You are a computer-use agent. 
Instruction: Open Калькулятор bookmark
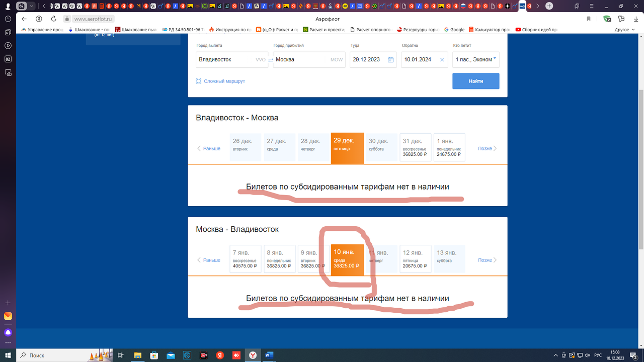[x=491, y=30]
